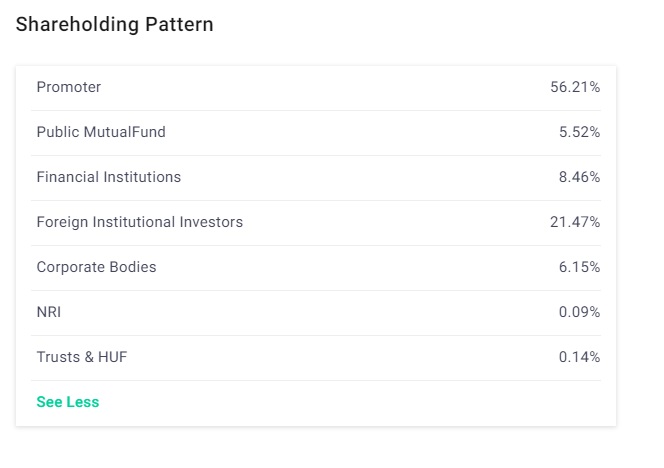
Task: Click the 0.09% NRI value
Action: click(x=579, y=312)
